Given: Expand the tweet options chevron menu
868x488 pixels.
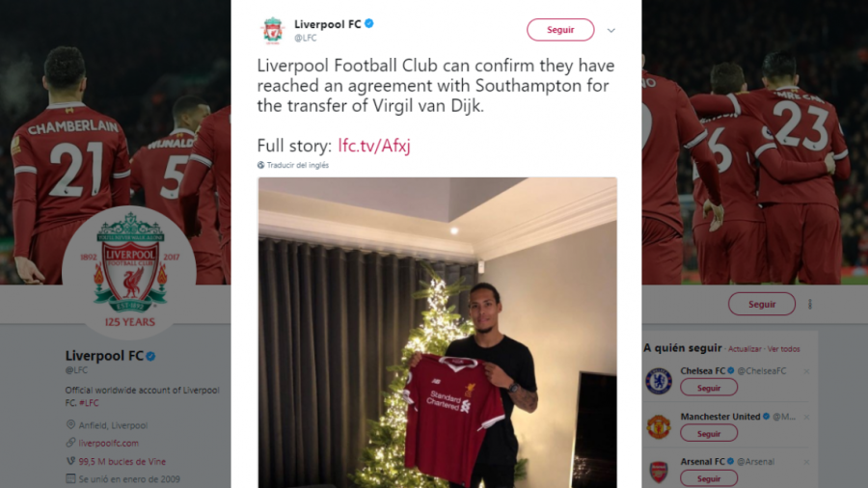Looking at the screenshot, I should tap(610, 30).
